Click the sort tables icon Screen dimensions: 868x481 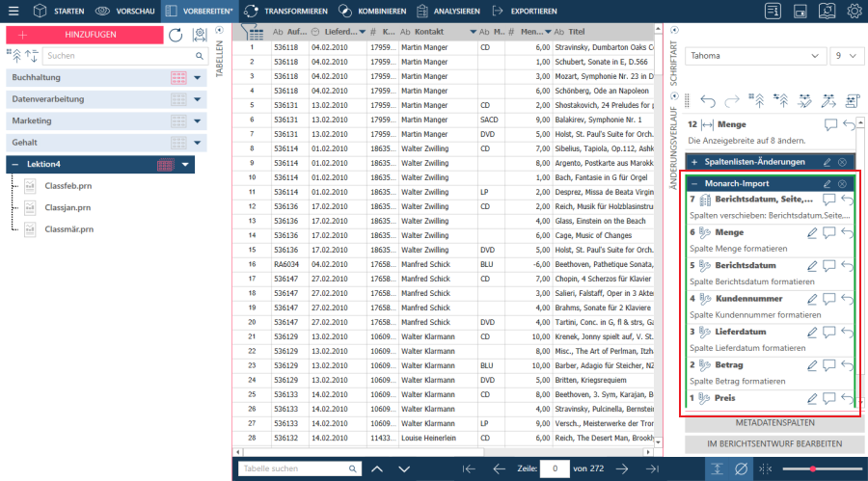click(x=32, y=55)
